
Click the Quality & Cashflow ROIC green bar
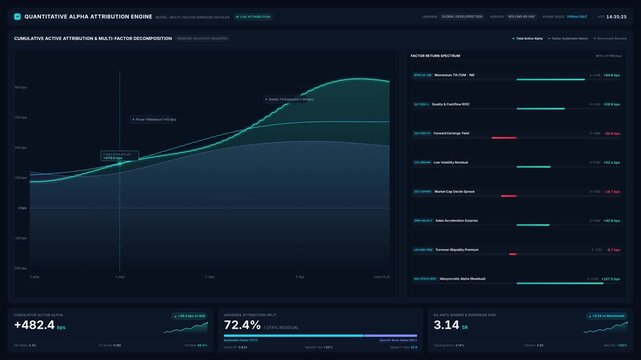click(x=540, y=109)
